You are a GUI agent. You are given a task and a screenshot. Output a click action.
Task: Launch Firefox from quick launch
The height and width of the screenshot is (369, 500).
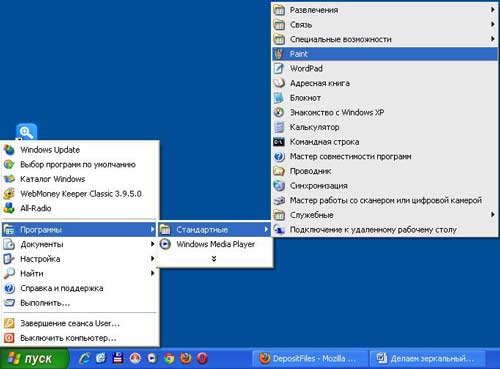[186, 358]
